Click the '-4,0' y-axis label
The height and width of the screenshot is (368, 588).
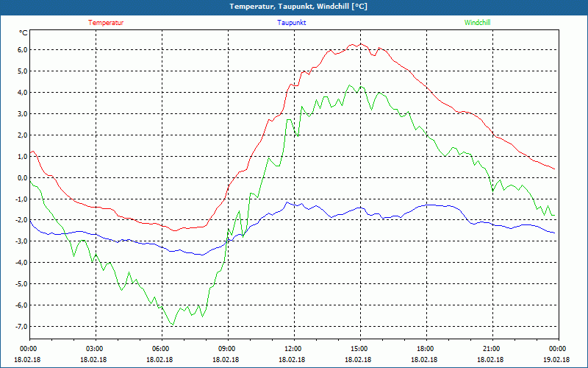point(21,263)
